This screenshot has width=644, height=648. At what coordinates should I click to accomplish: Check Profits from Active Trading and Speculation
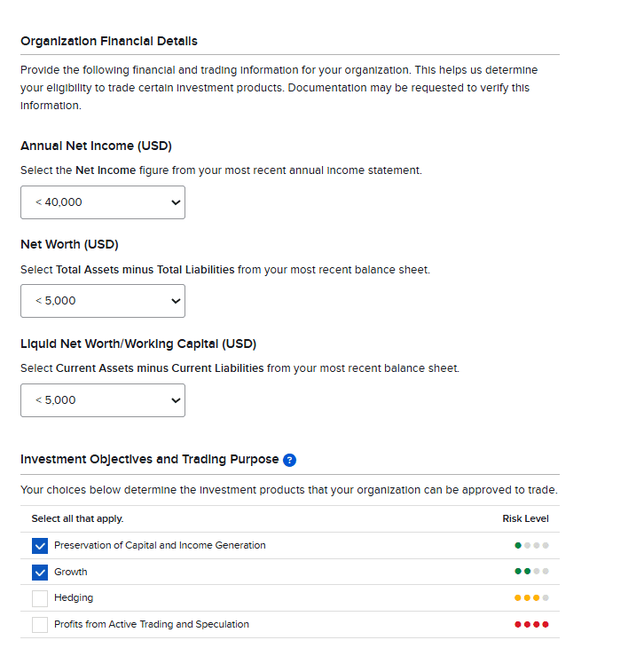coord(40,625)
